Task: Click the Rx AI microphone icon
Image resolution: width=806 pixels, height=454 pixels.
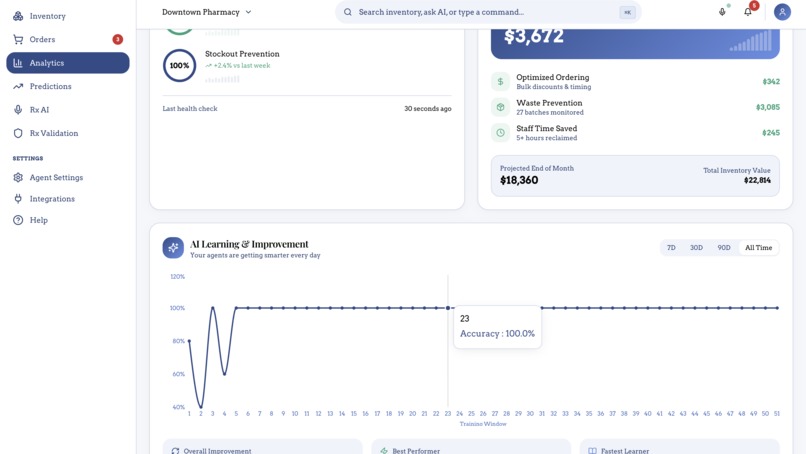Action: [18, 110]
